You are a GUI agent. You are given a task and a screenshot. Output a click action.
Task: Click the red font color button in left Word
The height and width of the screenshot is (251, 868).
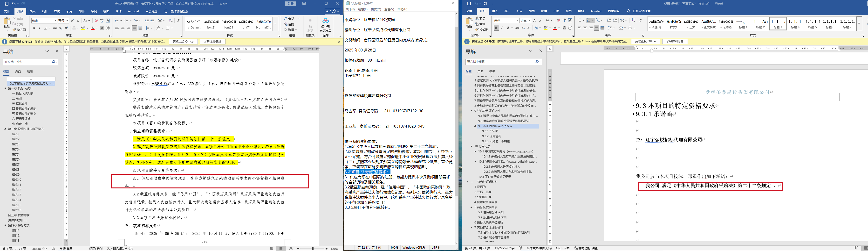[x=93, y=28]
